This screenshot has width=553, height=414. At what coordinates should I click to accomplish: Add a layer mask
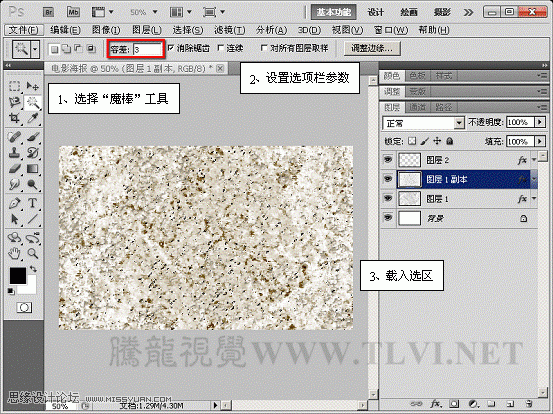pos(455,404)
